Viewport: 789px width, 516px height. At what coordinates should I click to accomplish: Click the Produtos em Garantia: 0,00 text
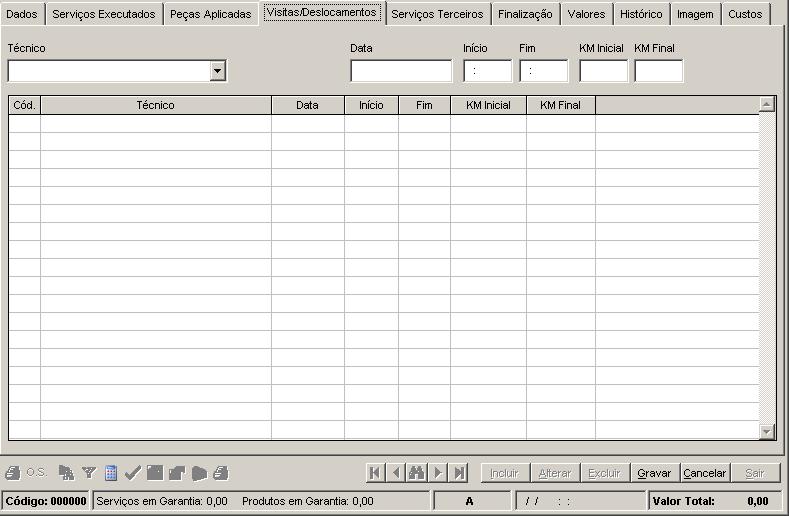(x=308, y=501)
